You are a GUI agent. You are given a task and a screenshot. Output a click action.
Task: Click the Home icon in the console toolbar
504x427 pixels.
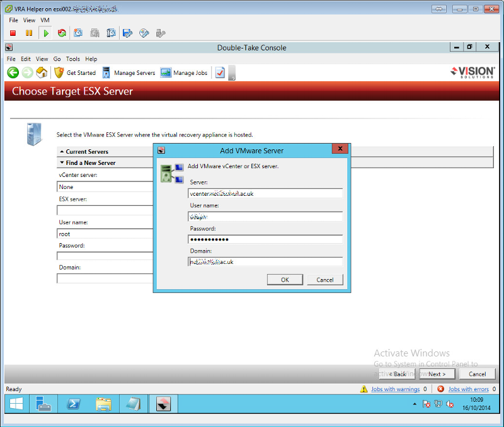(42, 72)
